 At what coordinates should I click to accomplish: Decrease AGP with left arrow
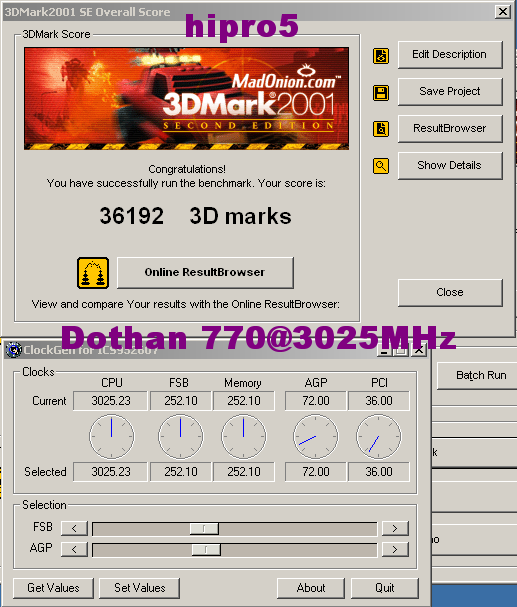pos(74,549)
